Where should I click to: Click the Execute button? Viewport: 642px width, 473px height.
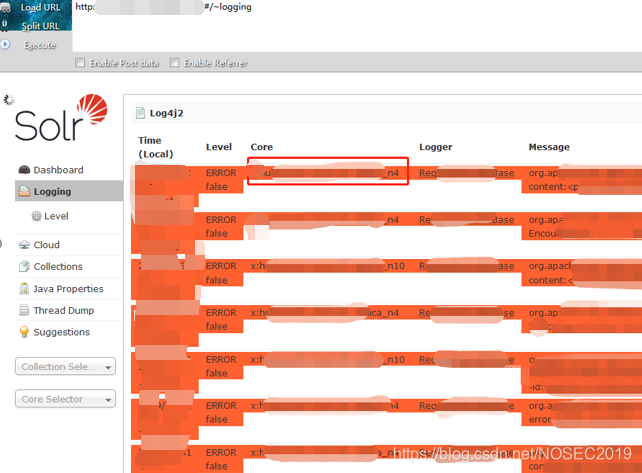point(40,45)
